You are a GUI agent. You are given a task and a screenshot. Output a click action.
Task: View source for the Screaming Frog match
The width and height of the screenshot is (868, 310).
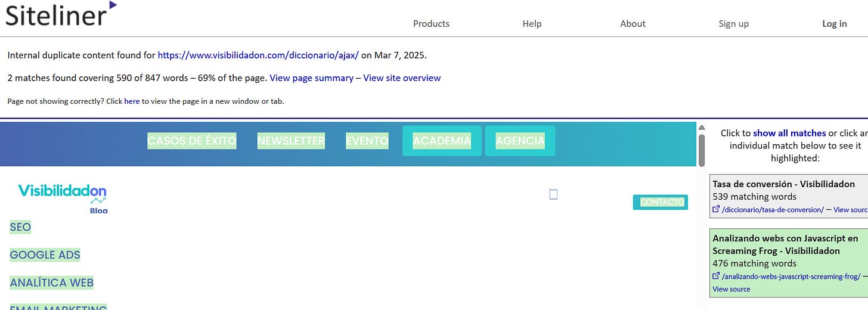click(731, 289)
